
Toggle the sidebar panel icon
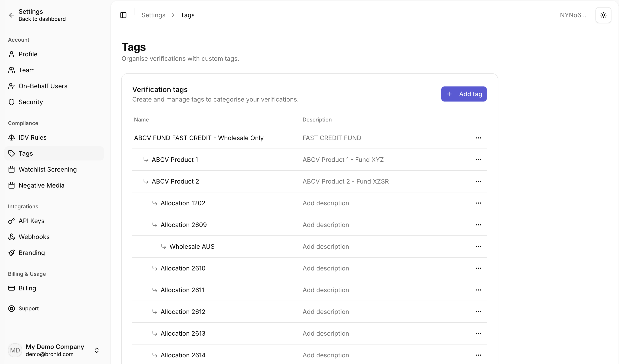tap(123, 15)
